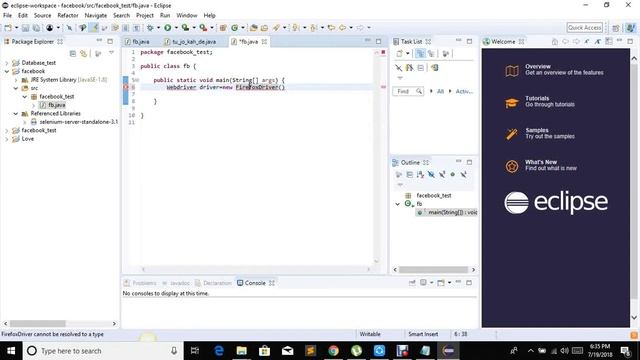Collapse the facebook project tree
640x360 pixels.
[7, 71]
